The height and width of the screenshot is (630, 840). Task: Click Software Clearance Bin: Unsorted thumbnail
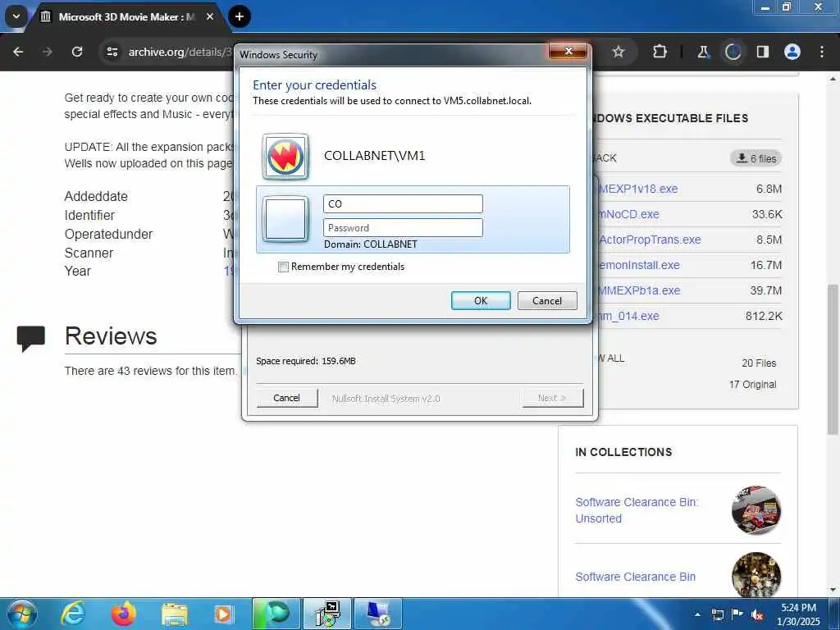(x=756, y=510)
